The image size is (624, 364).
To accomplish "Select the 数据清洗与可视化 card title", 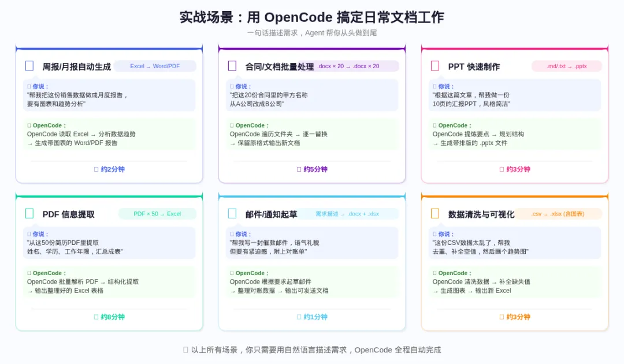I will 481,214.
